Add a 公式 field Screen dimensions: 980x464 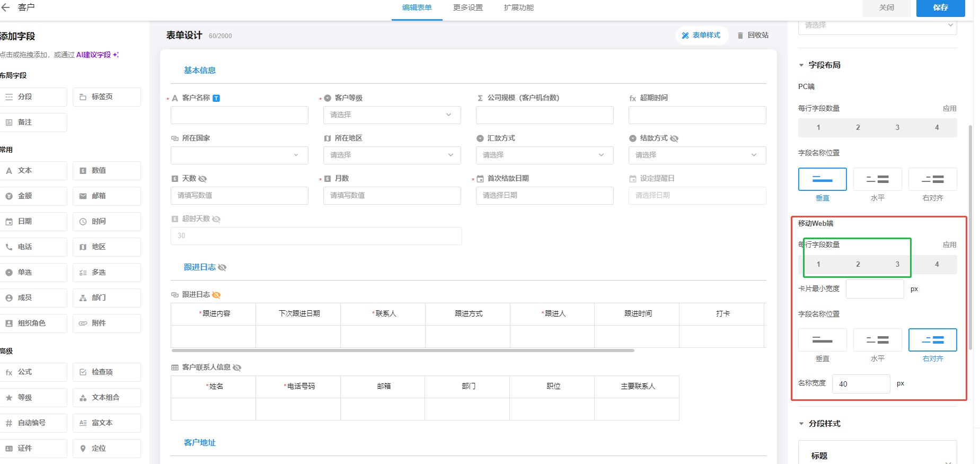(33, 372)
